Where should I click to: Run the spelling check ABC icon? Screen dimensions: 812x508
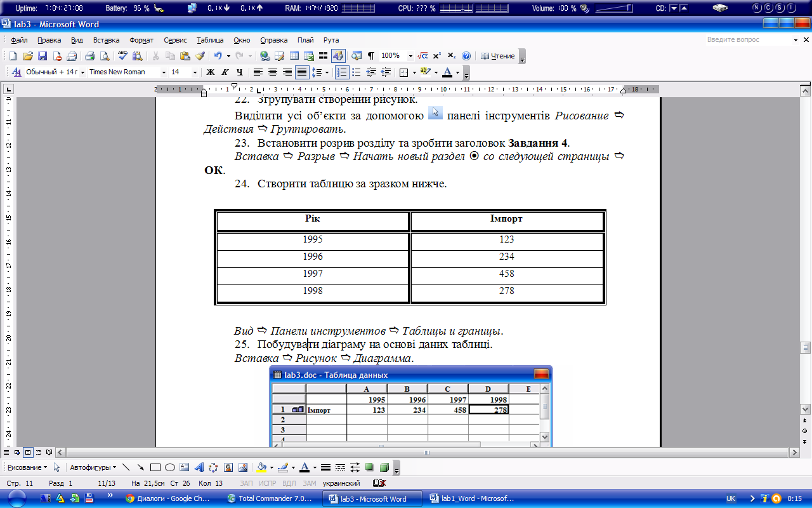(123, 56)
